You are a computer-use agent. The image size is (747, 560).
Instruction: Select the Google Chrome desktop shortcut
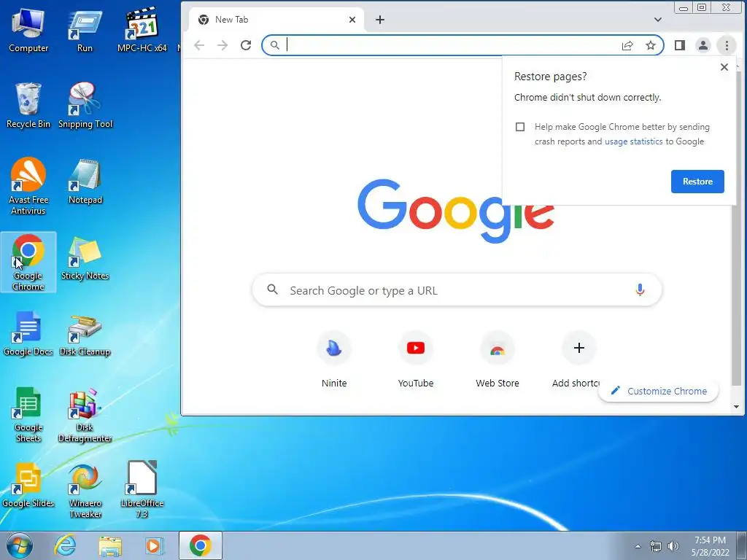[28, 262]
